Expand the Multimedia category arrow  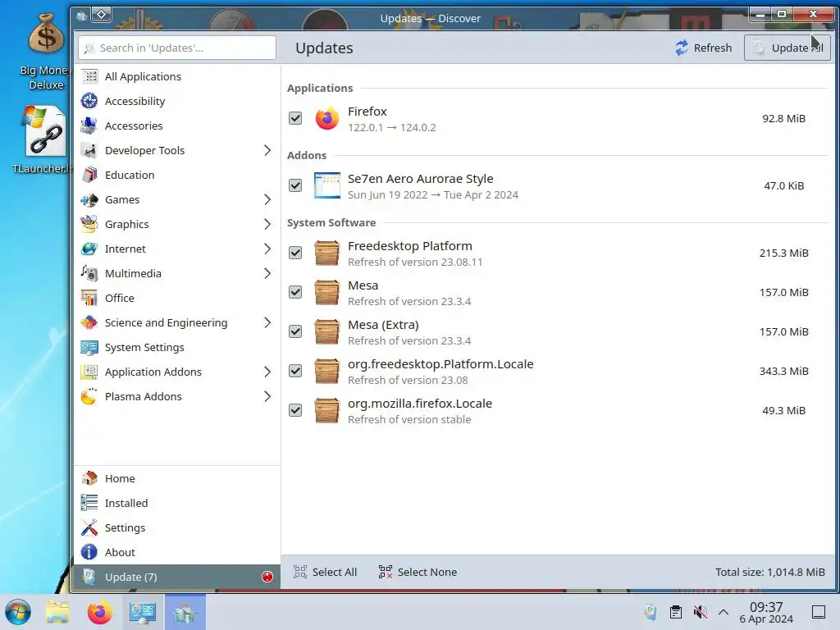tap(267, 273)
